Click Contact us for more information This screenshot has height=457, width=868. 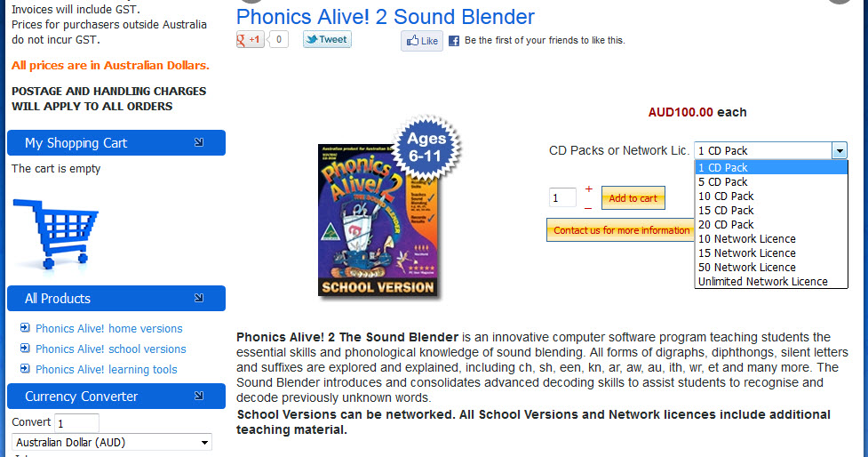(621, 230)
